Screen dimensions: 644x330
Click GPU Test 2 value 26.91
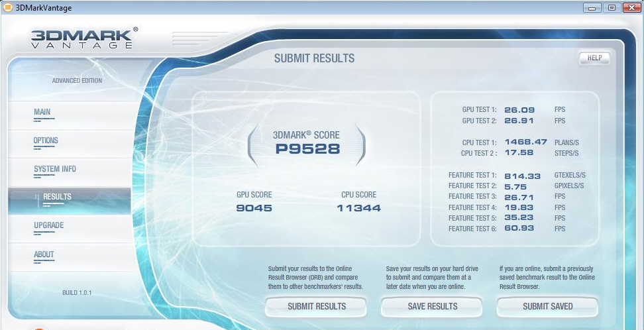tap(519, 121)
